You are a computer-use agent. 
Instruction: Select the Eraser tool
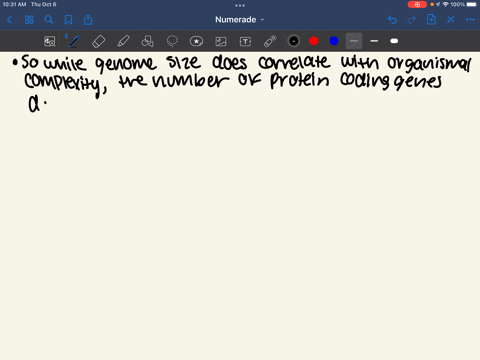point(98,41)
